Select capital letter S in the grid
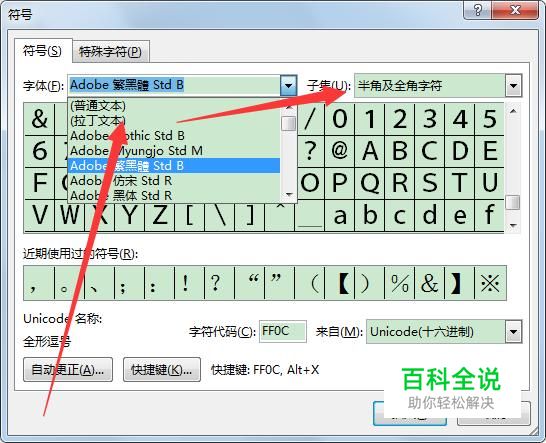The height and width of the screenshot is (443, 546). (430, 183)
